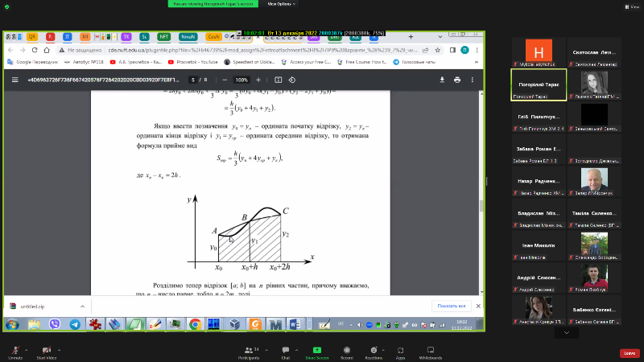Click the 100% zoom level field
The width and height of the screenshot is (644, 362).
(242, 80)
